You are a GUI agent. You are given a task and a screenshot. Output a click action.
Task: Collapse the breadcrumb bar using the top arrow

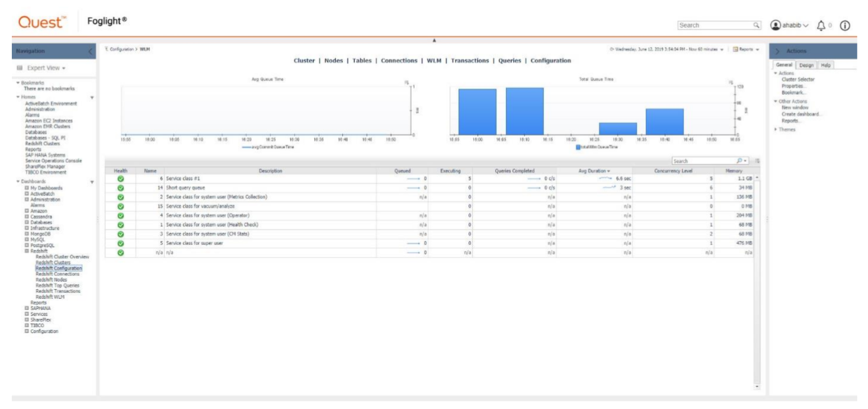(x=434, y=41)
